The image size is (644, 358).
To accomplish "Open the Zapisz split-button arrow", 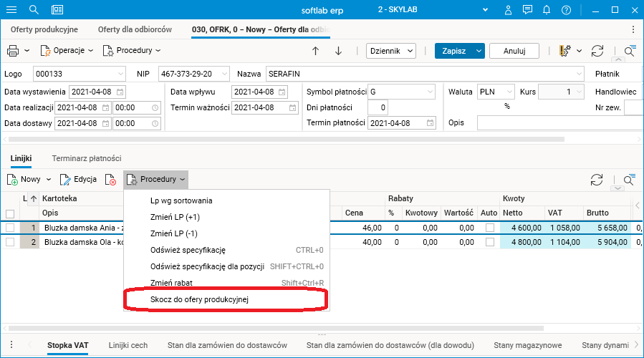I will click(x=479, y=51).
